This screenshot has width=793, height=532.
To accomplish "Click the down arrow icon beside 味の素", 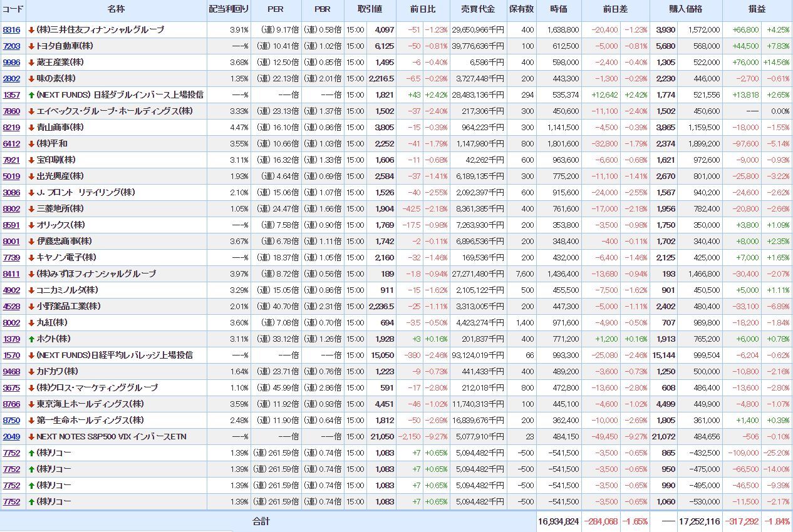I will 31,79.
